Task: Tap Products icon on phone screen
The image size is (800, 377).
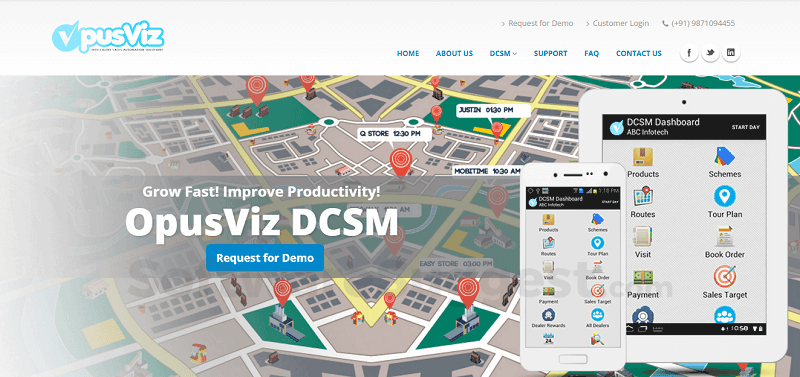Action: point(548,220)
